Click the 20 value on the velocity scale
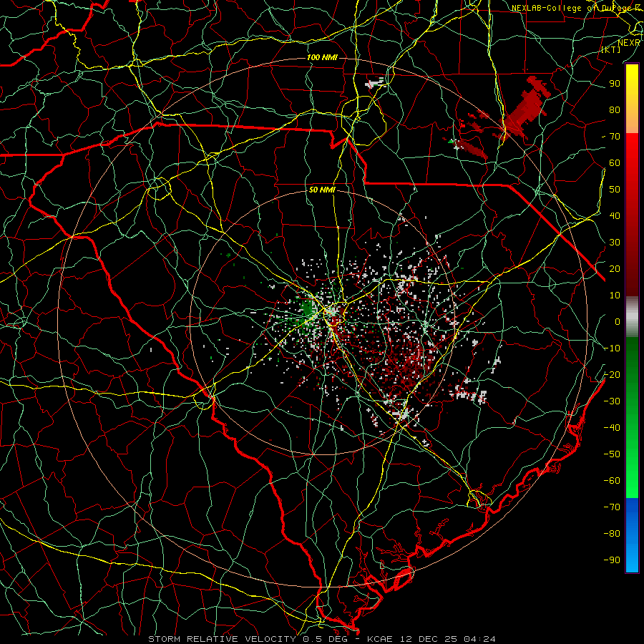 coord(615,268)
